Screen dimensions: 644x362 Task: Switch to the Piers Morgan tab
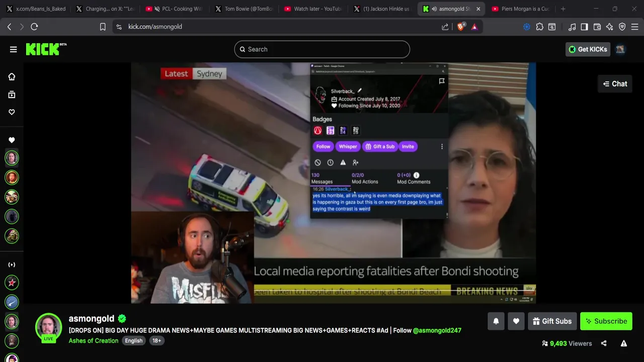coord(521,9)
